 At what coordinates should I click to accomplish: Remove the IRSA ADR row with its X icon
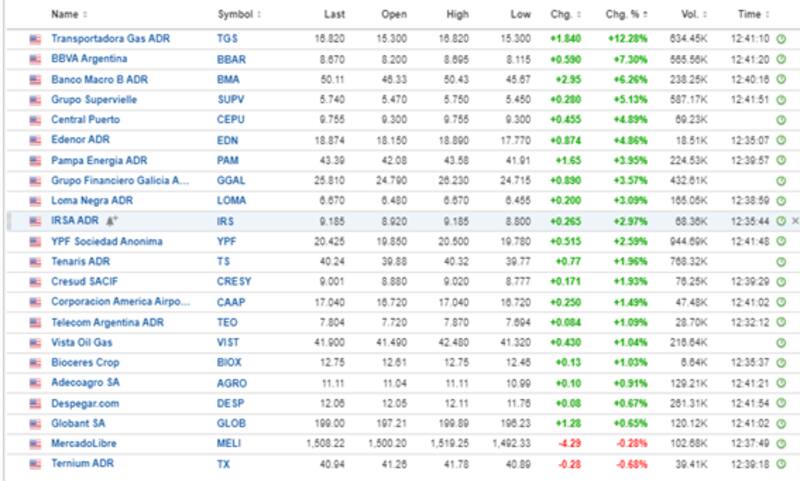pyautogui.click(x=796, y=220)
